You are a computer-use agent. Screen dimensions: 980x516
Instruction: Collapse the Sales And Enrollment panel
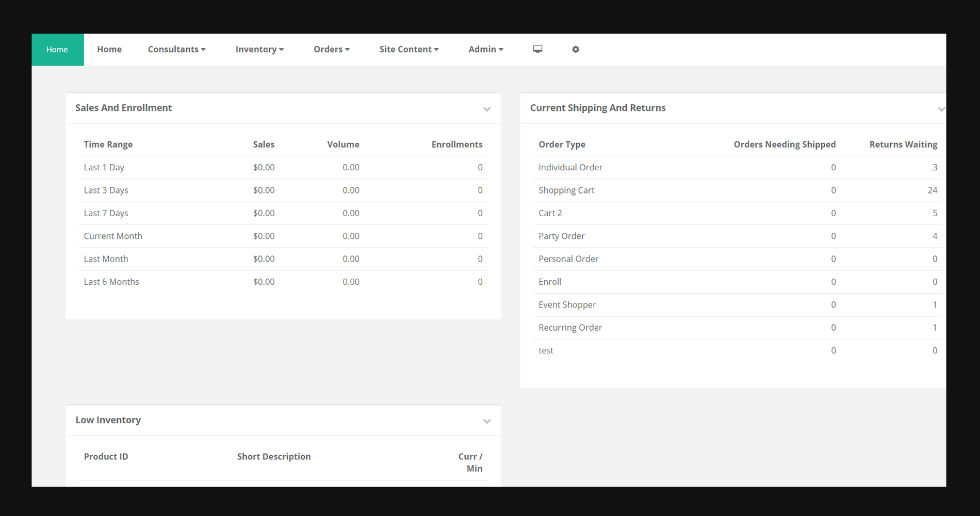click(487, 109)
